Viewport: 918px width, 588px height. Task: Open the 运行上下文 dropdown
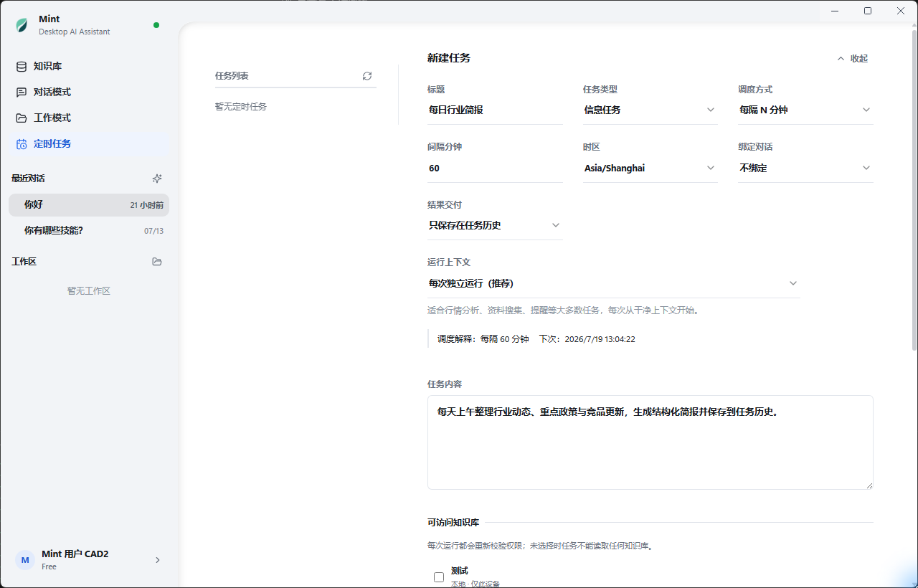pos(614,283)
